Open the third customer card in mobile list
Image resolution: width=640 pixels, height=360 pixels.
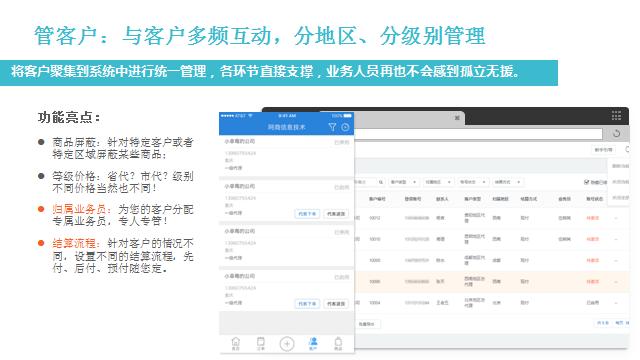(x=287, y=246)
